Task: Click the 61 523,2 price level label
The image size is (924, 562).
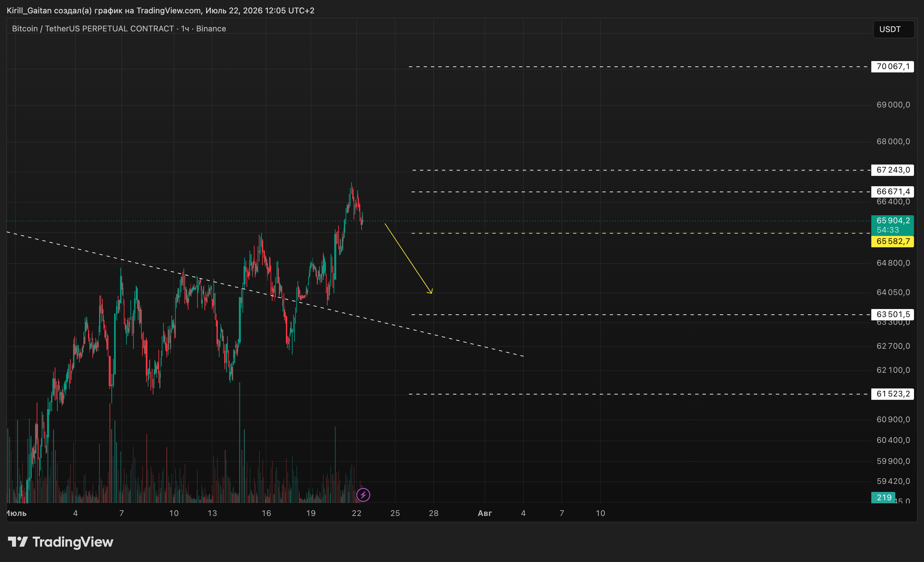Action: (x=893, y=394)
